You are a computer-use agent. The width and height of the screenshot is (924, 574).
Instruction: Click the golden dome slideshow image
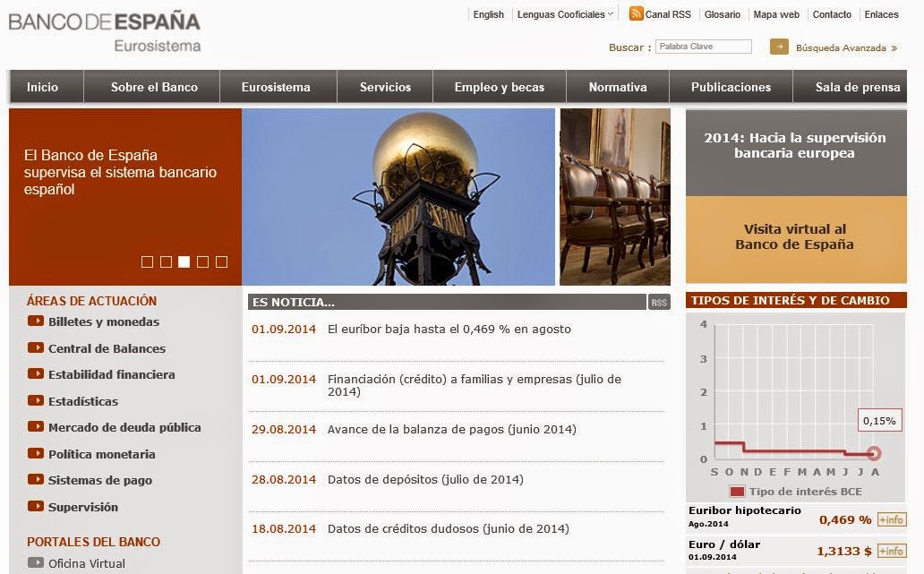(x=398, y=197)
